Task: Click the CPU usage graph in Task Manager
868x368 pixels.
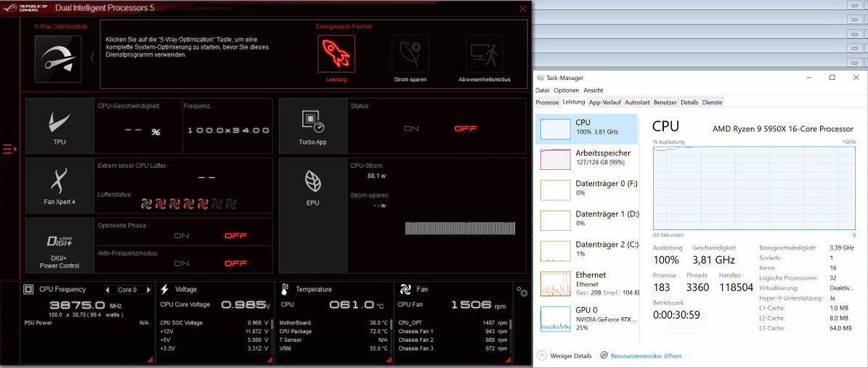Action: coord(754,188)
